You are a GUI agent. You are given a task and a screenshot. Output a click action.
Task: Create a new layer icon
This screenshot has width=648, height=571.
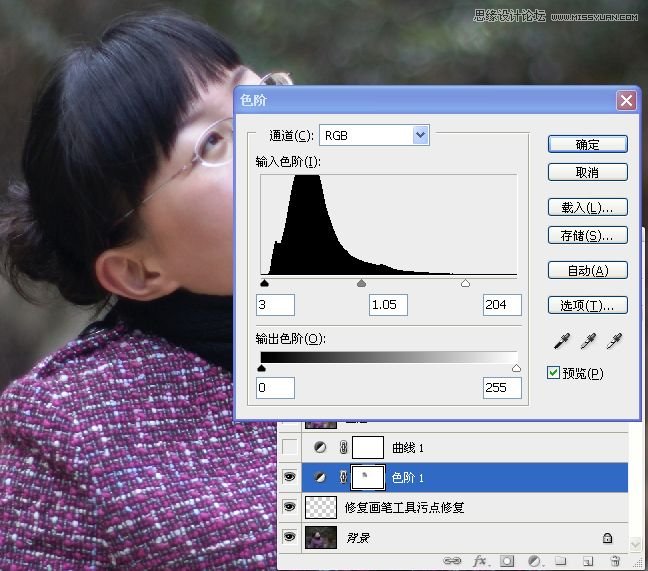click(x=588, y=561)
